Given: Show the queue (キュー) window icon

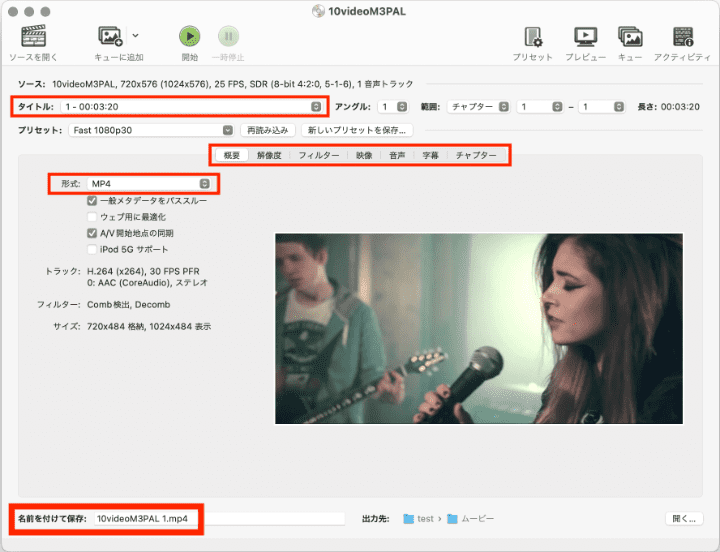Looking at the screenshot, I should (x=630, y=37).
